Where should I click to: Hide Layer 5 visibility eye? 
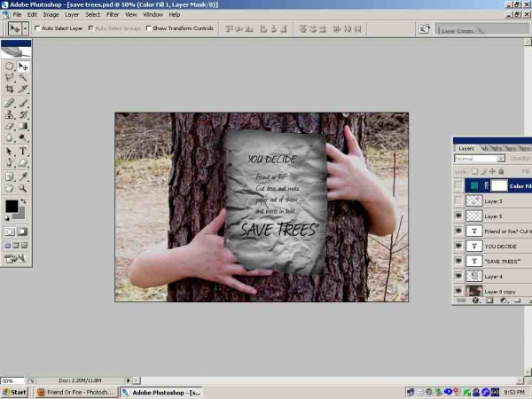point(458,215)
